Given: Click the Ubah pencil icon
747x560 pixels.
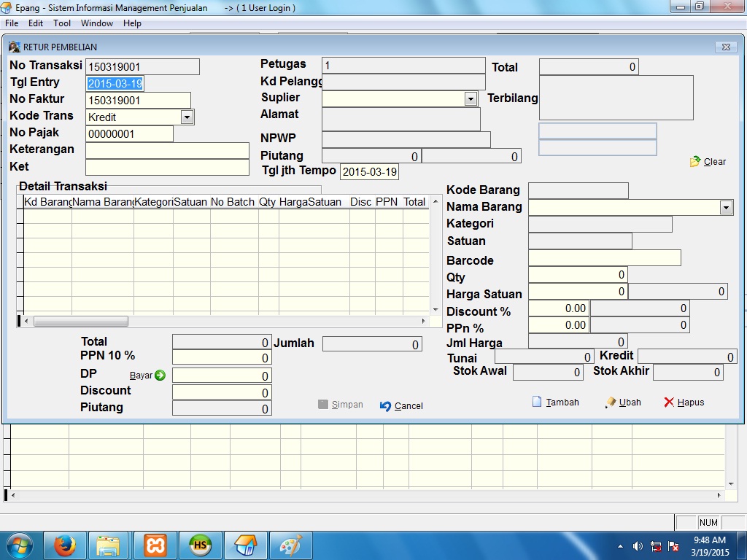Looking at the screenshot, I should 611,402.
